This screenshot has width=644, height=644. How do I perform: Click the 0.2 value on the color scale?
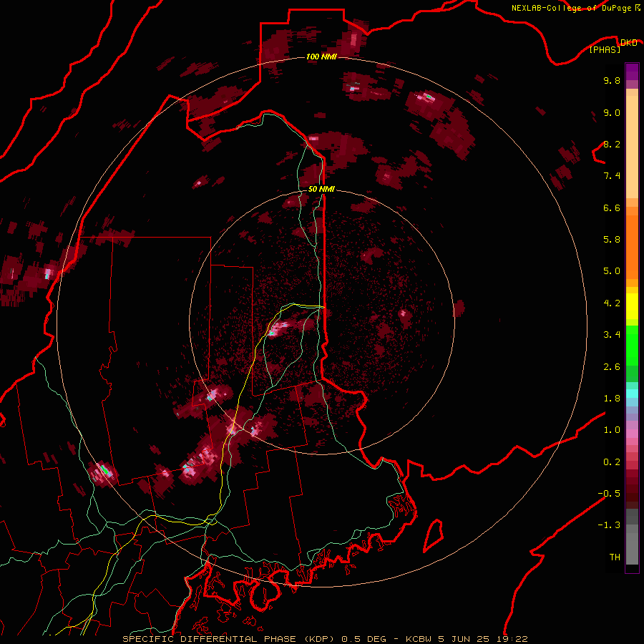612,462
